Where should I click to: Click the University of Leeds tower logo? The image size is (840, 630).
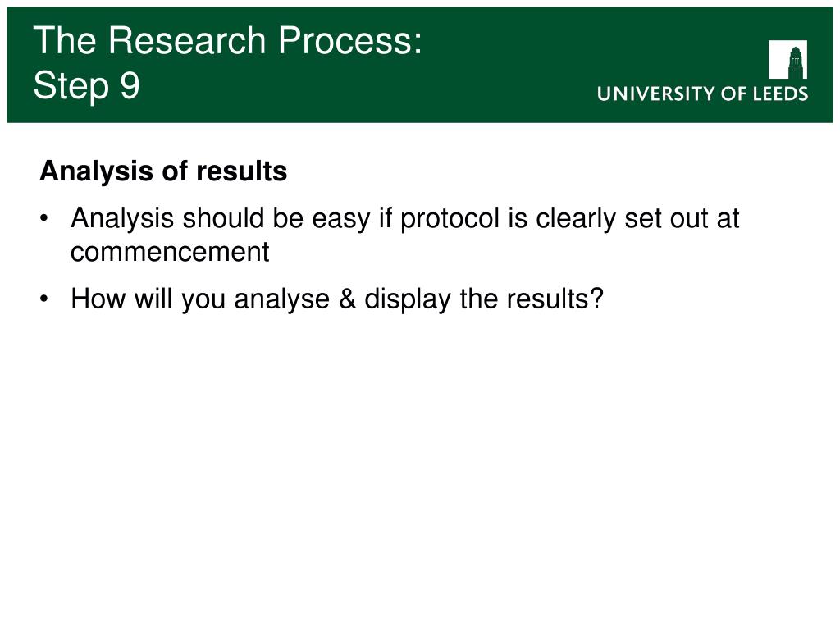[x=787, y=59]
